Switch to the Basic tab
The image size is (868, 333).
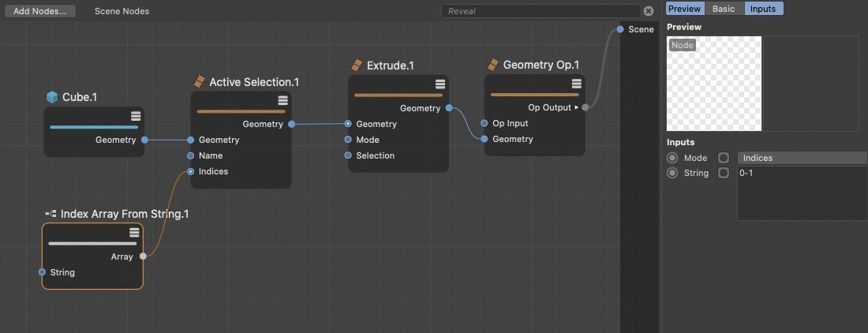coord(724,9)
